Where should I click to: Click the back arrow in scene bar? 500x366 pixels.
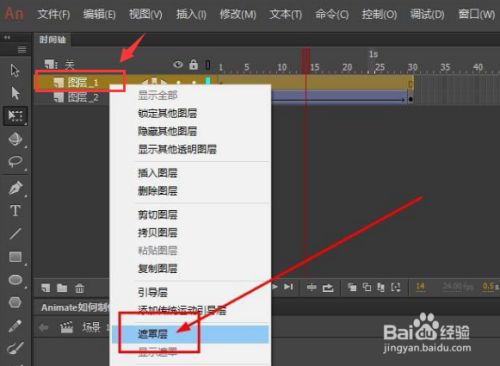click(x=44, y=328)
